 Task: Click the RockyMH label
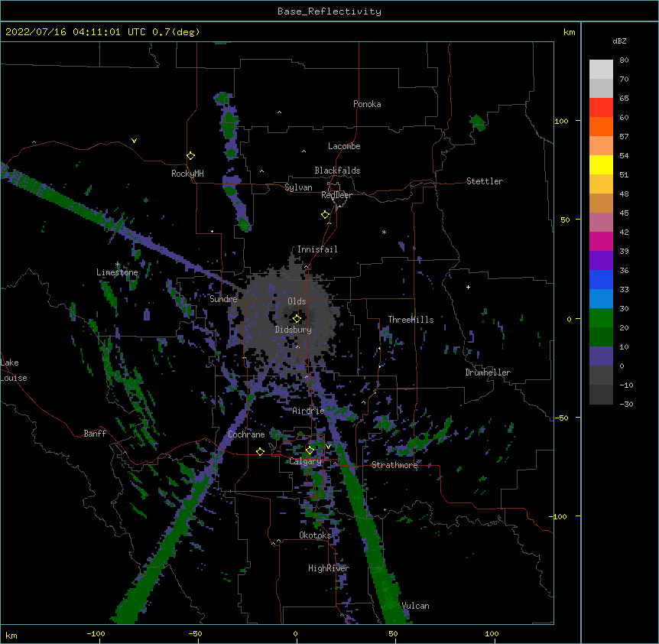(x=187, y=174)
